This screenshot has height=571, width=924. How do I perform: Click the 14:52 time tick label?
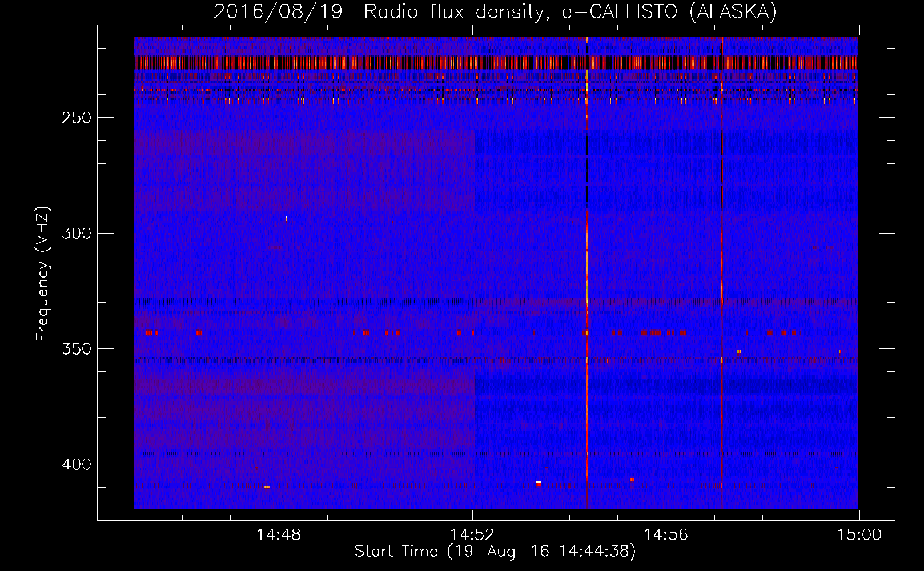tap(472, 535)
